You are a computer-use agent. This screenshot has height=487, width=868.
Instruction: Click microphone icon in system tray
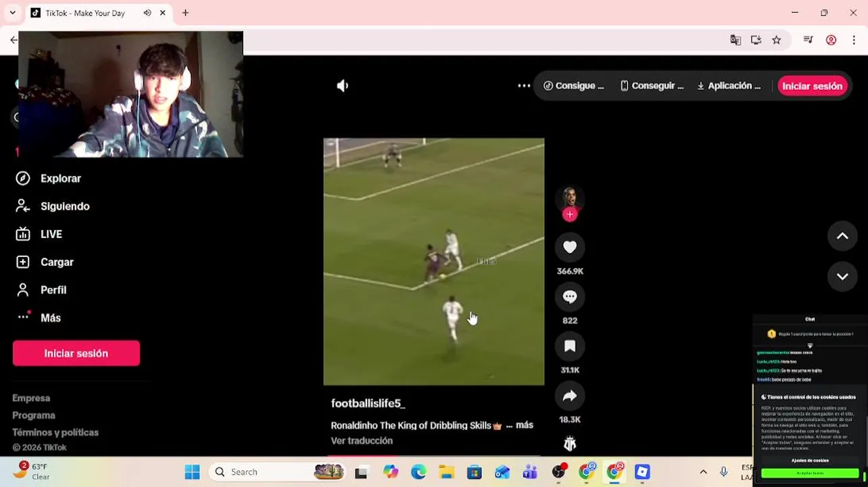coord(724,472)
